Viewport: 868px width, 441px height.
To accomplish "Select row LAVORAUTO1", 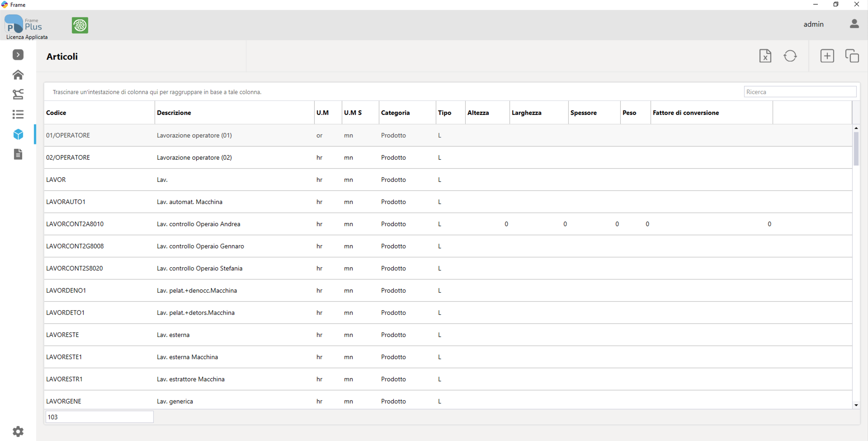I will click(448, 202).
